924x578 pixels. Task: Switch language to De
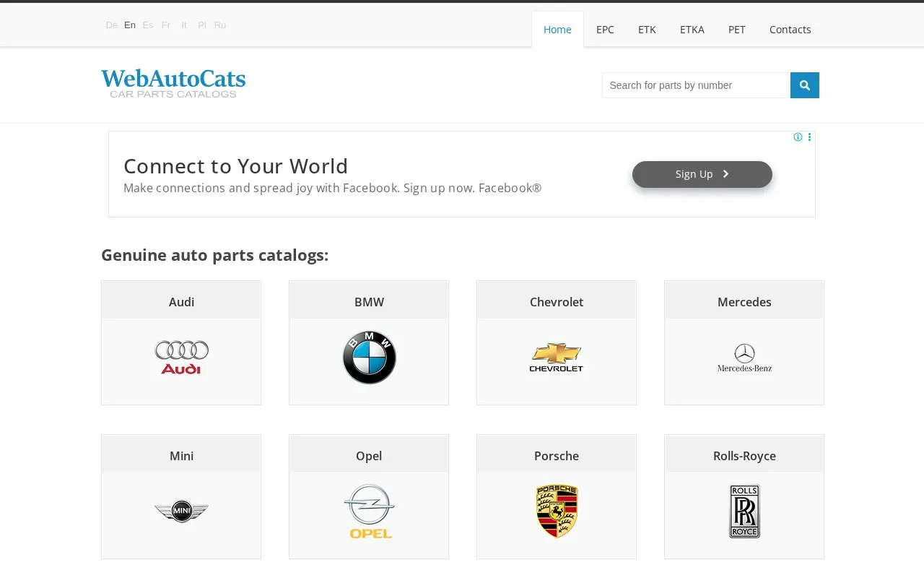coord(111,25)
